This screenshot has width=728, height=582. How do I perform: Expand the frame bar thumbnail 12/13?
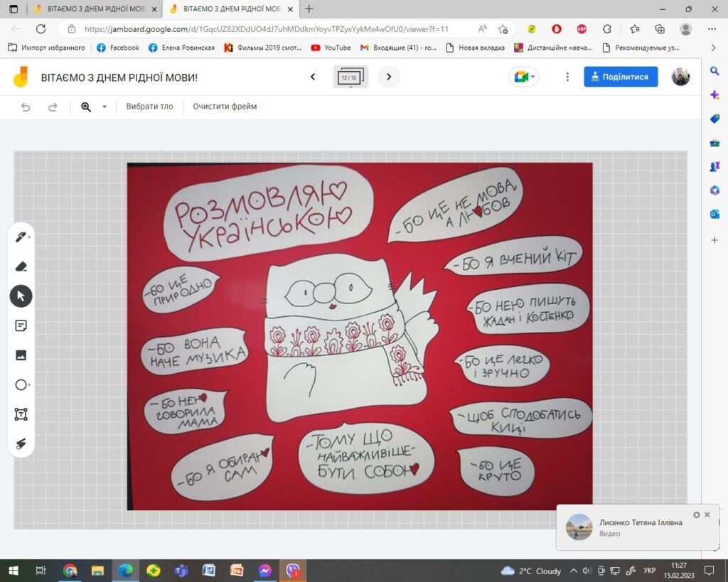point(350,77)
